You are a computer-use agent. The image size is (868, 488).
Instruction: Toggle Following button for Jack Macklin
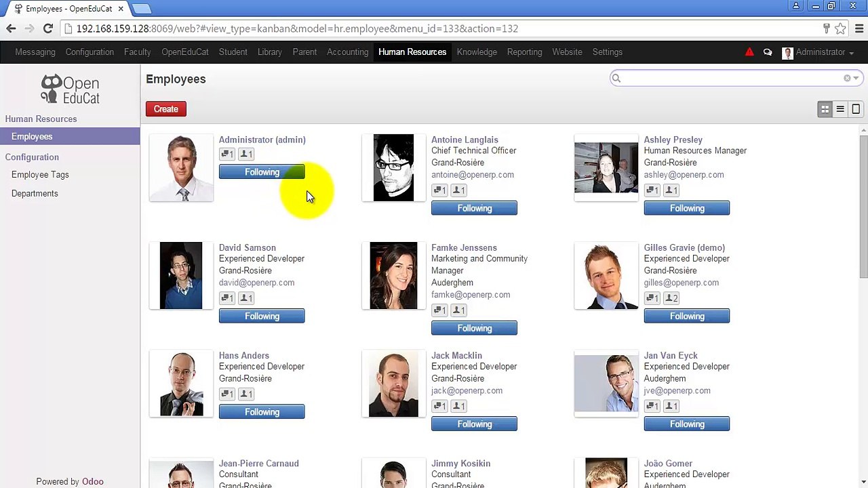(x=474, y=424)
